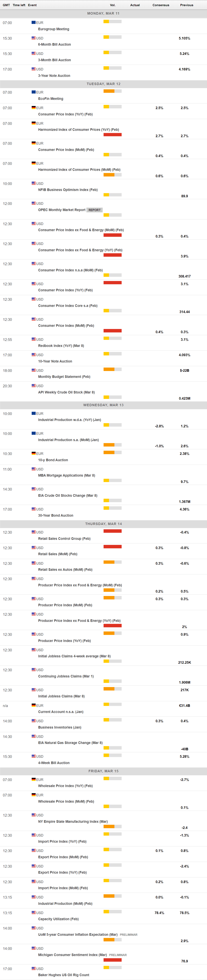Select the EU flag next to EcoFin Meeting
207x980 pixels.
click(x=33, y=92)
